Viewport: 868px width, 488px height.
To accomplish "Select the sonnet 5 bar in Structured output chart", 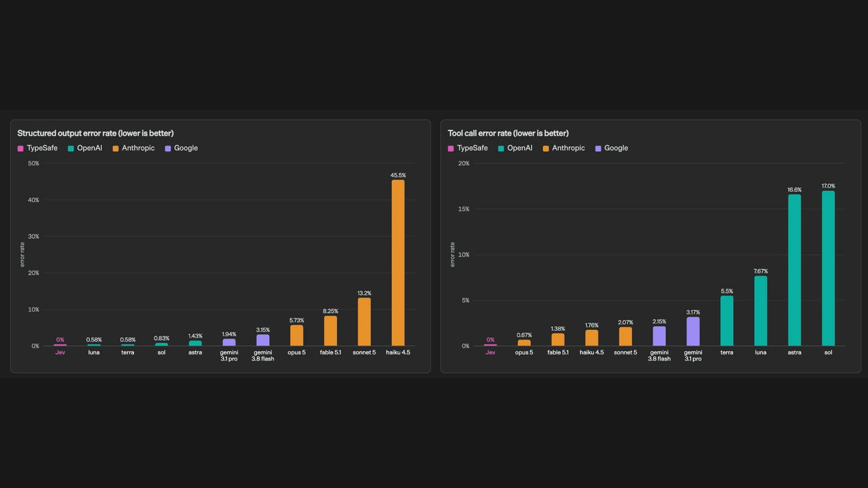I will [364, 322].
